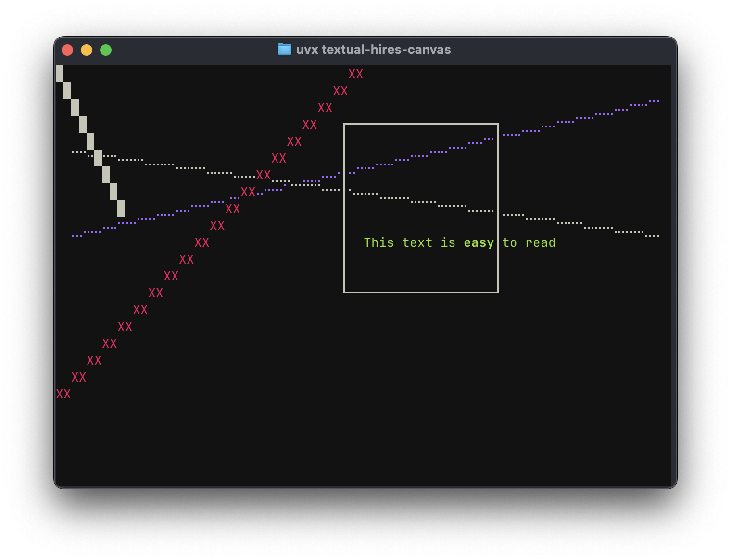
Task: Click the white dotted line's rightmost segment
Action: tap(652, 236)
